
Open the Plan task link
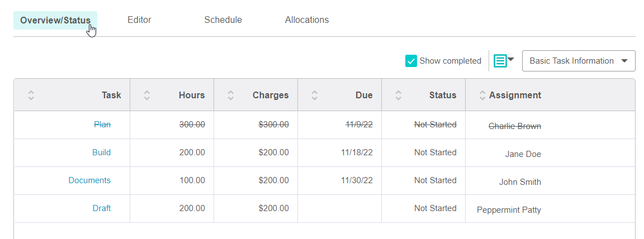click(102, 125)
